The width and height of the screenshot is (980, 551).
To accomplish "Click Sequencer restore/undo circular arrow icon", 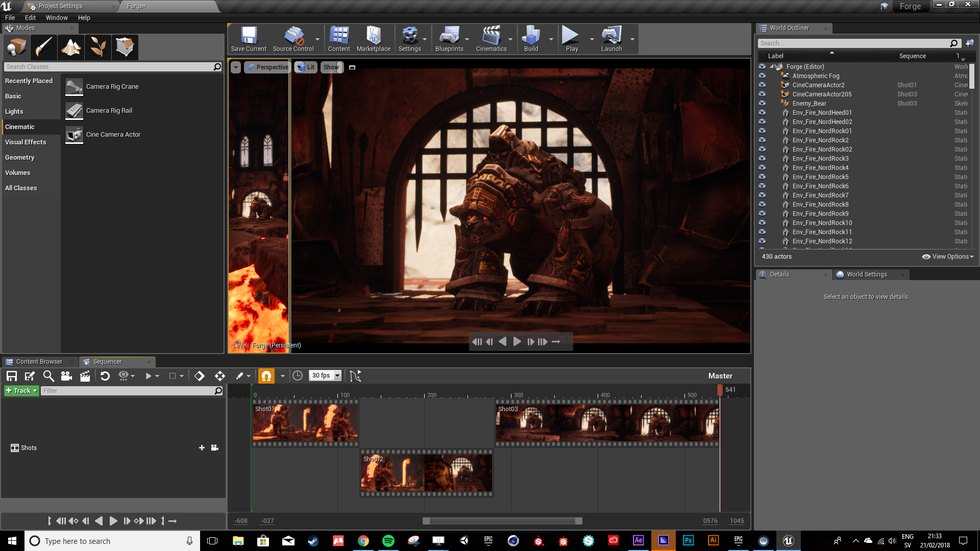I will click(105, 376).
